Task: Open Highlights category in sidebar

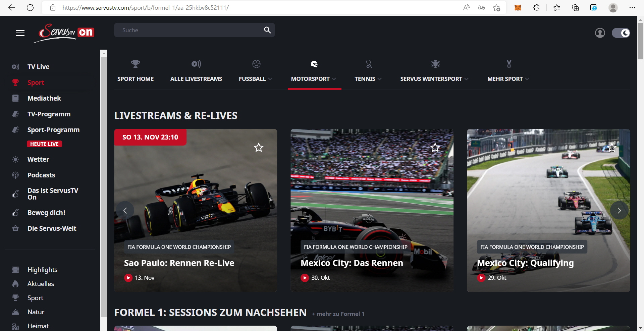Action: tap(42, 270)
